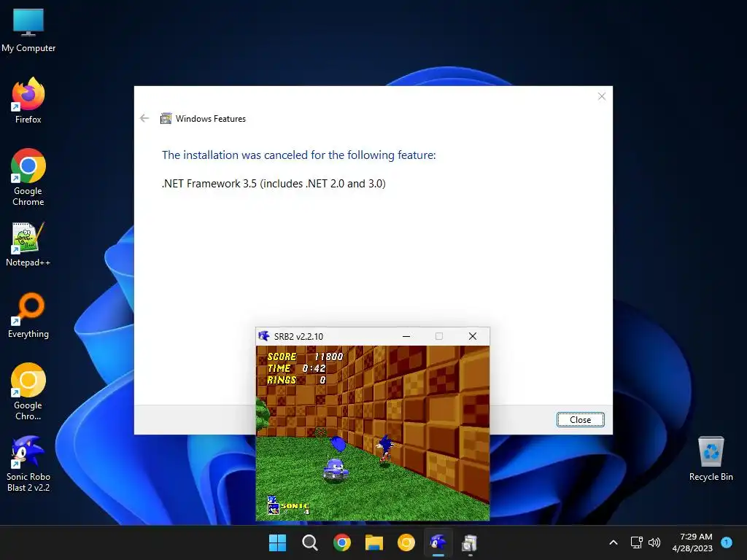Click Close button in Windows Features dialog
This screenshot has height=560, width=747.
point(580,419)
